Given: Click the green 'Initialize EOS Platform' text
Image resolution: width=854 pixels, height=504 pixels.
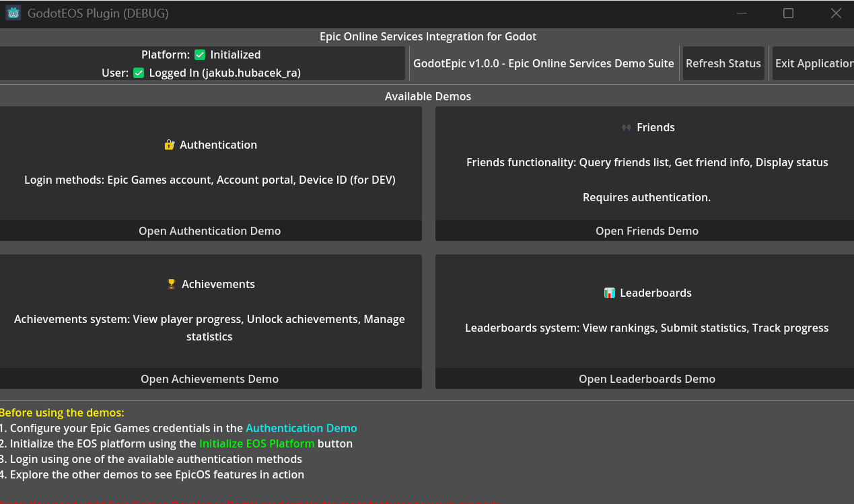Looking at the screenshot, I should point(256,443).
